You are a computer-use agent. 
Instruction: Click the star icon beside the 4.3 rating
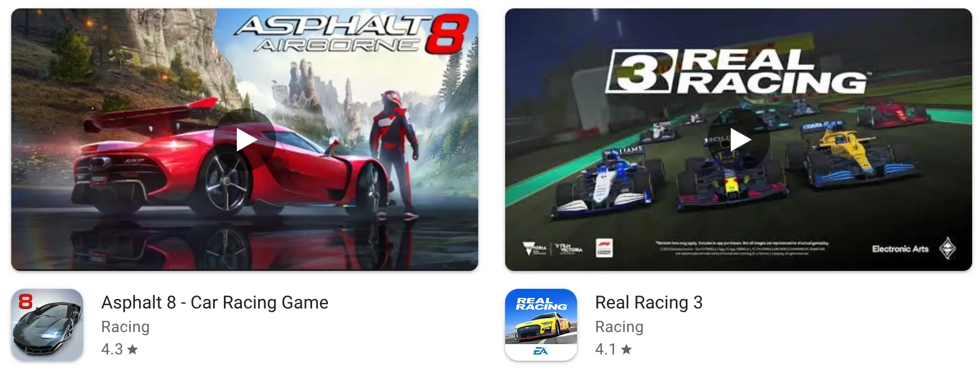click(x=132, y=349)
